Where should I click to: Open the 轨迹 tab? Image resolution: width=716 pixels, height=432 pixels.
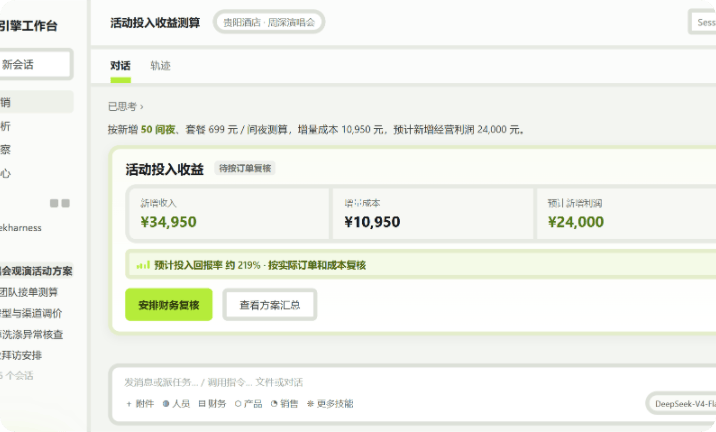pyautogui.click(x=161, y=66)
